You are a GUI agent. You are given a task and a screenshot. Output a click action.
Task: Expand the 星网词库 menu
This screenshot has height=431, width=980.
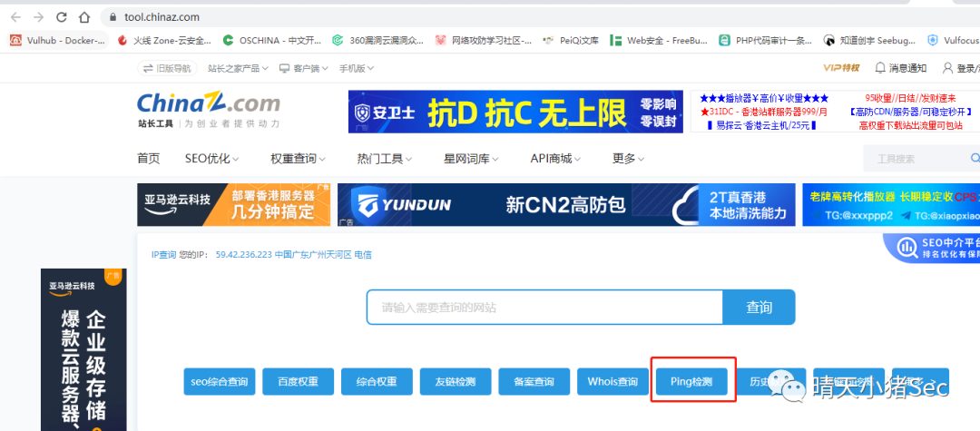tap(471, 159)
